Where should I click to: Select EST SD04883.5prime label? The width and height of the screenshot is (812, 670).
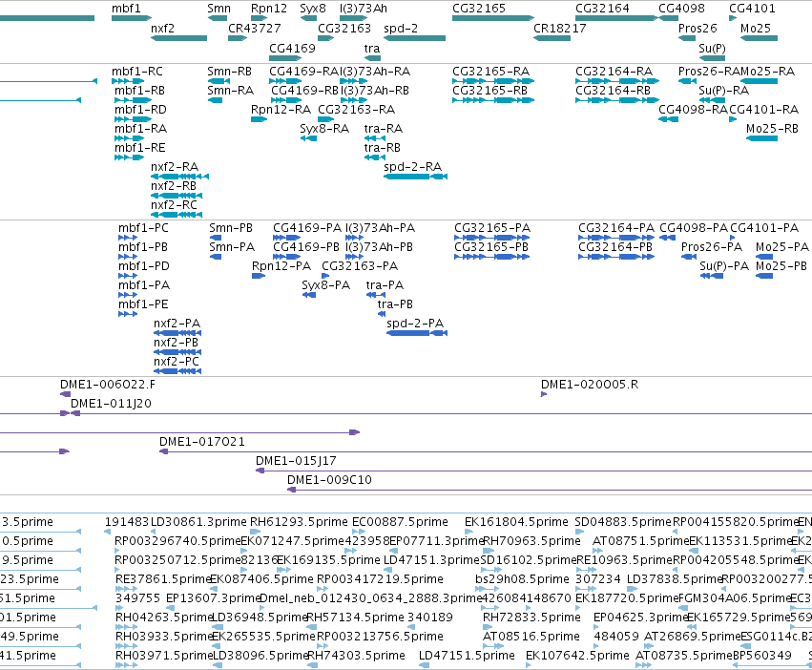coord(623,522)
